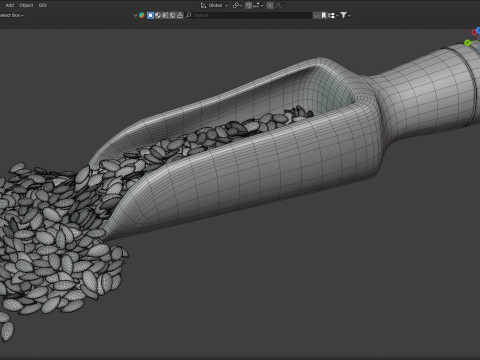Toggle the snapping magnet button
This screenshot has height=360, width=480.
[249, 5]
